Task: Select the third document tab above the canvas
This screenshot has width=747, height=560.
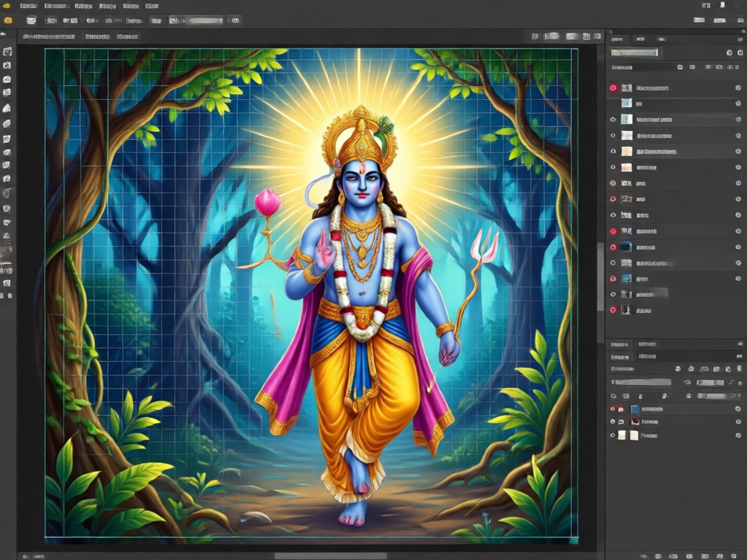Action: [128, 36]
